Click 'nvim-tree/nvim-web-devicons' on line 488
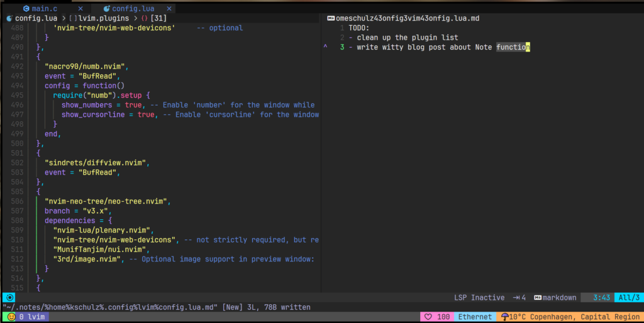The height and width of the screenshot is (323, 644). (114, 28)
